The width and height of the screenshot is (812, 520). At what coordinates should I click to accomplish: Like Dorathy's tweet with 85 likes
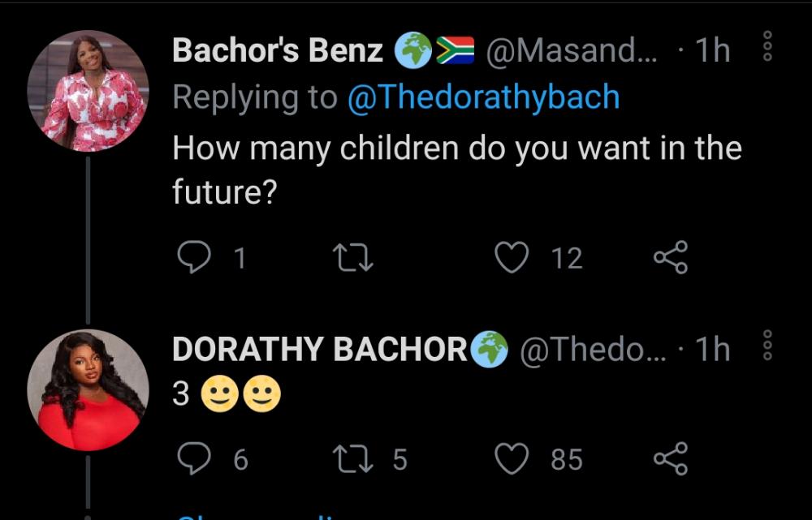(x=512, y=460)
